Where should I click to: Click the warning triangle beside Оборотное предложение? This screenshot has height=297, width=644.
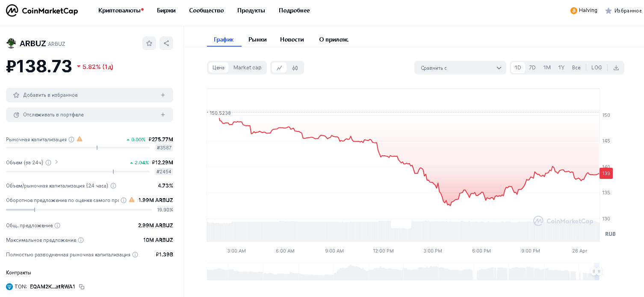pyautogui.click(x=132, y=200)
